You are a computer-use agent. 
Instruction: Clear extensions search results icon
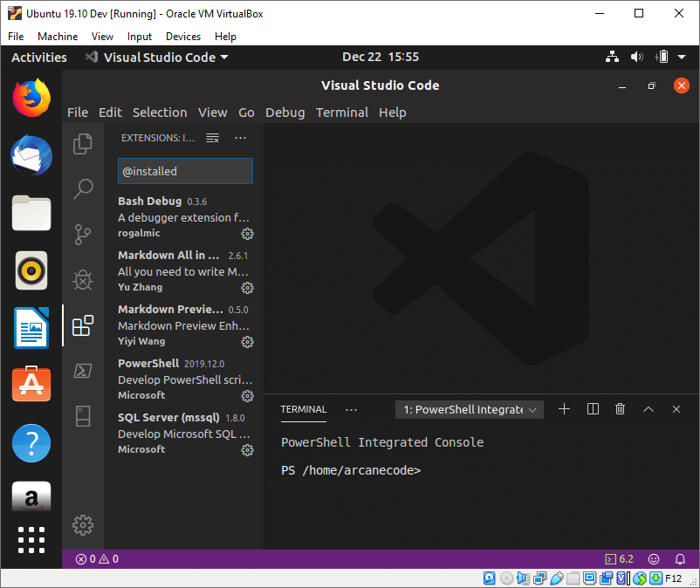[212, 138]
